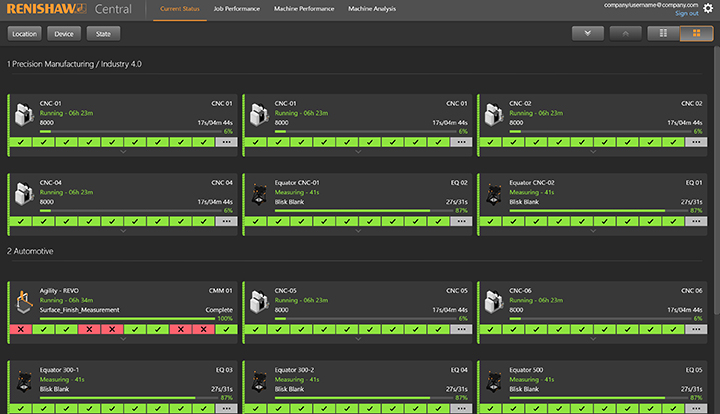Click the Equator CNC-01 87% progress bar
The width and height of the screenshot is (720, 414).
click(x=364, y=211)
